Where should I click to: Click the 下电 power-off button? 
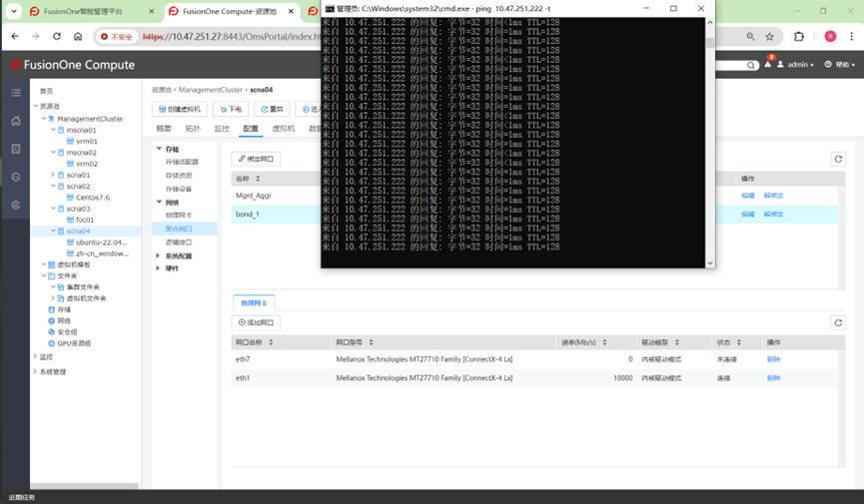[231, 109]
